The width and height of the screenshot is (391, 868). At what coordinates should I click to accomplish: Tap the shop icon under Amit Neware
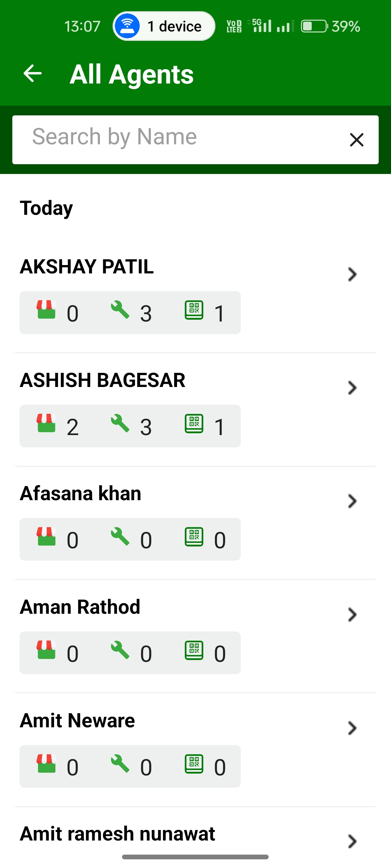coord(46,763)
